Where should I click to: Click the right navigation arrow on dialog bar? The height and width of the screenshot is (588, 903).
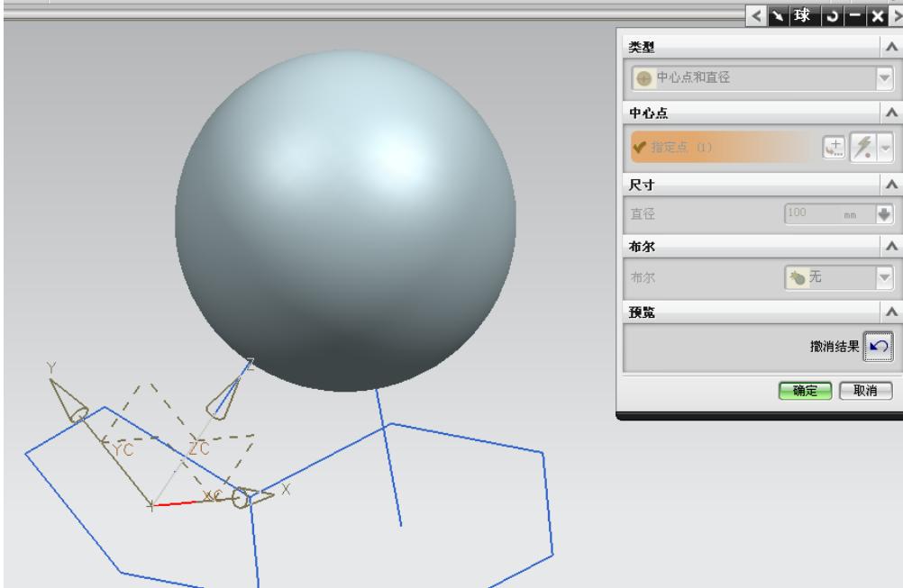897,14
